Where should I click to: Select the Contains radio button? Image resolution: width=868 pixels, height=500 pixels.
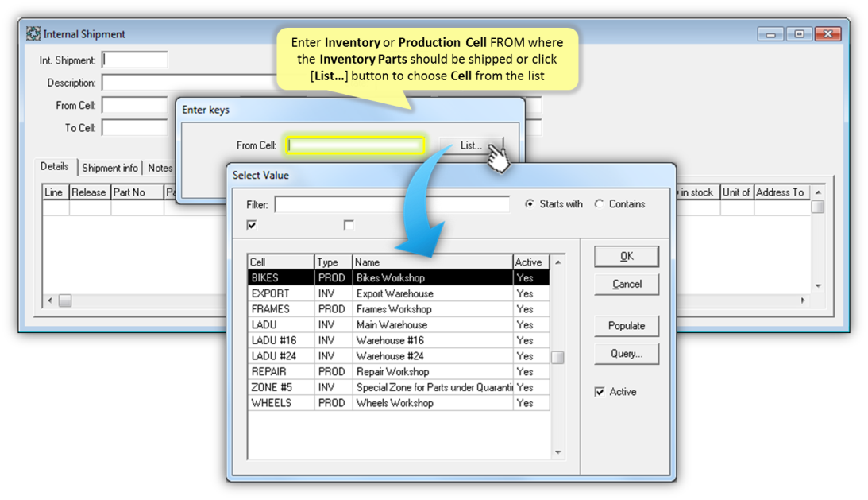click(x=599, y=203)
